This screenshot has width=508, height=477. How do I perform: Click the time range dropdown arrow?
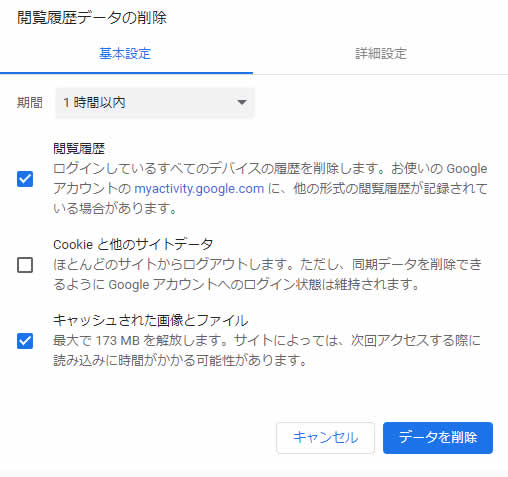(242, 102)
